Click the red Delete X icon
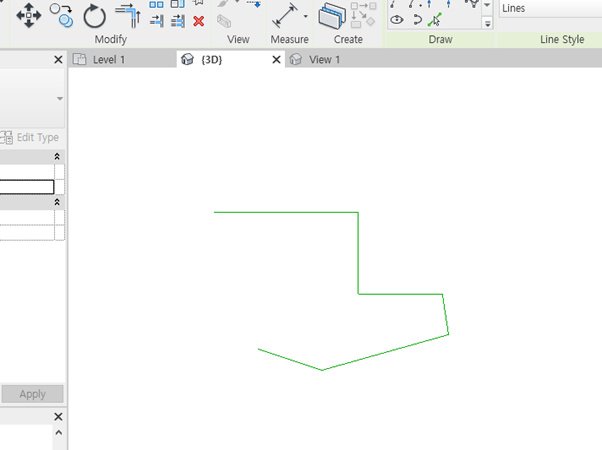Viewport: 602px width, 450px height. pos(199,21)
